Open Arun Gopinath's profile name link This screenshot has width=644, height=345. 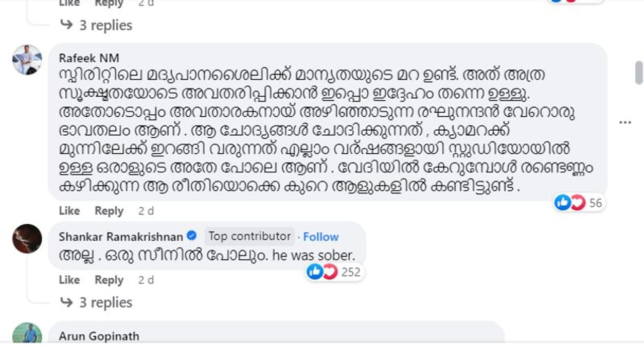click(x=99, y=335)
